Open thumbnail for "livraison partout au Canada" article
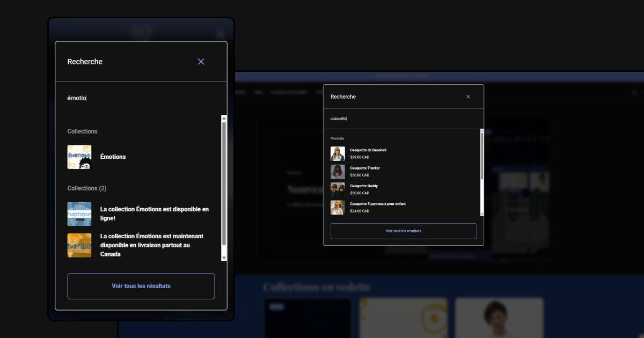The image size is (644, 338). (79, 245)
